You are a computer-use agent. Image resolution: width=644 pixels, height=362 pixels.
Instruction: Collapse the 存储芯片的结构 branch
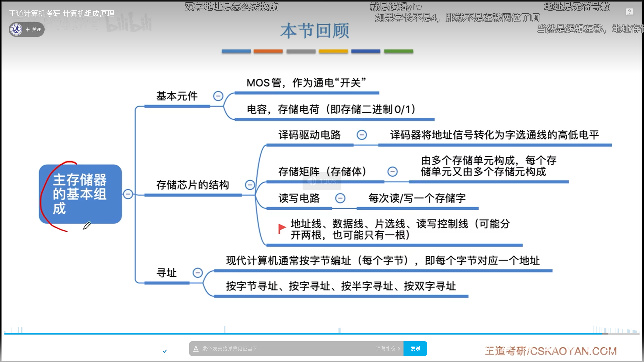(x=250, y=185)
